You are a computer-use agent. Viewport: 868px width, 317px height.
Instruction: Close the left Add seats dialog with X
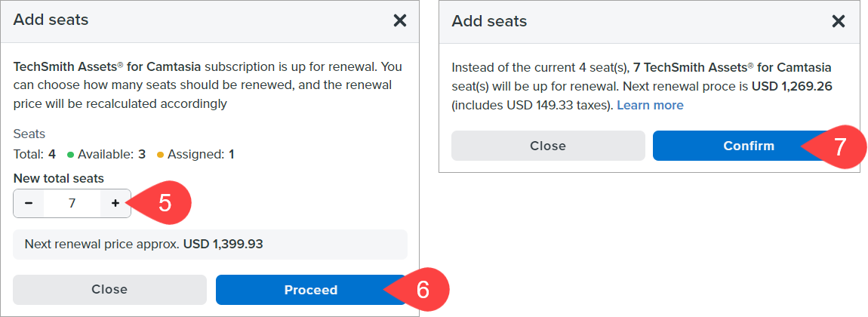click(400, 20)
